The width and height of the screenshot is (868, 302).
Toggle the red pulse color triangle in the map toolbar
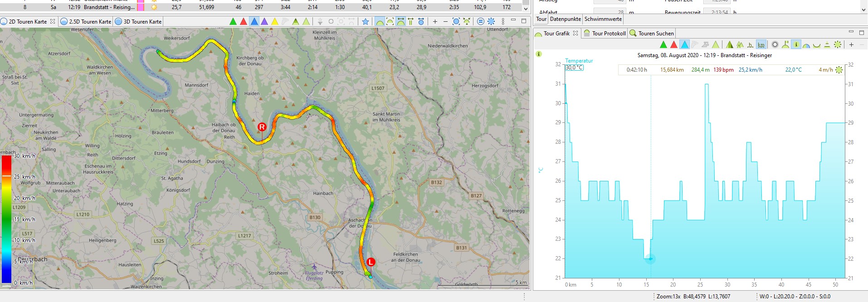tap(244, 21)
